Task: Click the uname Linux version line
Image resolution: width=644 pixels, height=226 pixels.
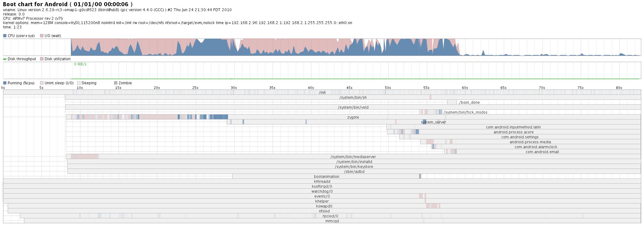Action: click(x=117, y=10)
